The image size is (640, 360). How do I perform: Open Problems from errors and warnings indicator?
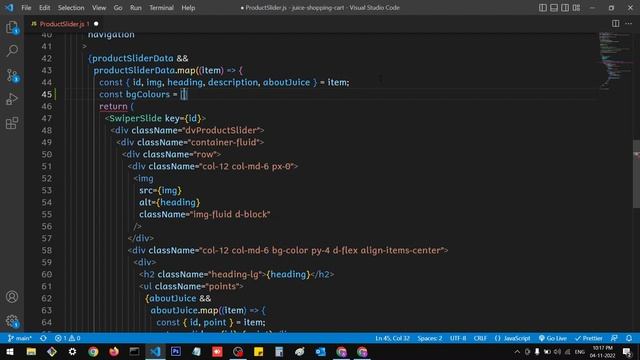[68, 338]
